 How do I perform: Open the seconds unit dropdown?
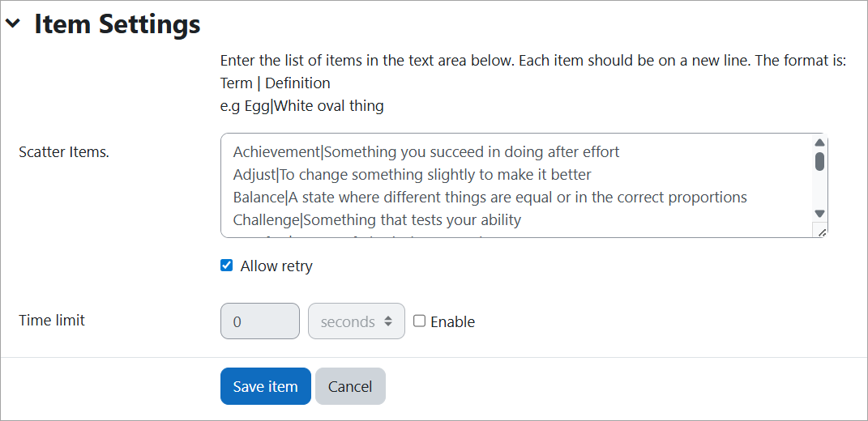pyautogui.click(x=357, y=321)
